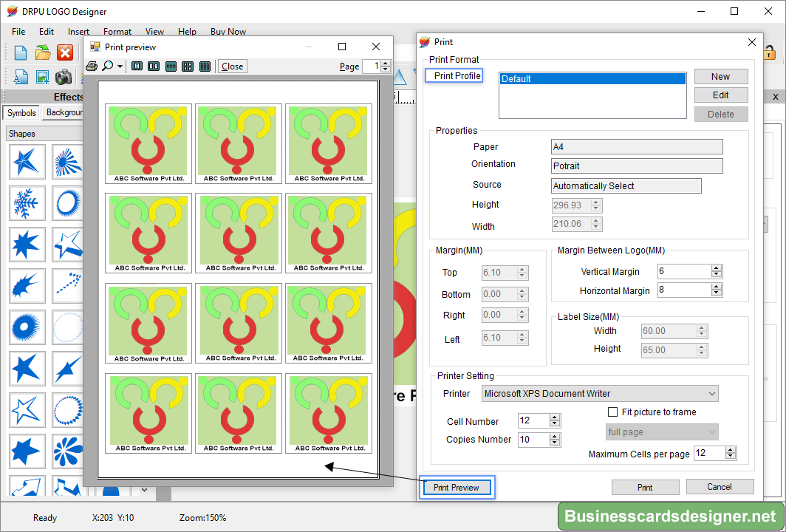Adjust the Cell Number spinner
Screen dimensions: 786x532
click(554, 420)
